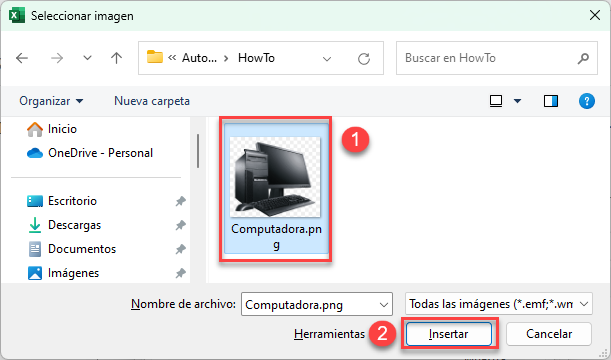The height and width of the screenshot is (360, 611).
Task: Change the view layout icon
Action: point(496,101)
